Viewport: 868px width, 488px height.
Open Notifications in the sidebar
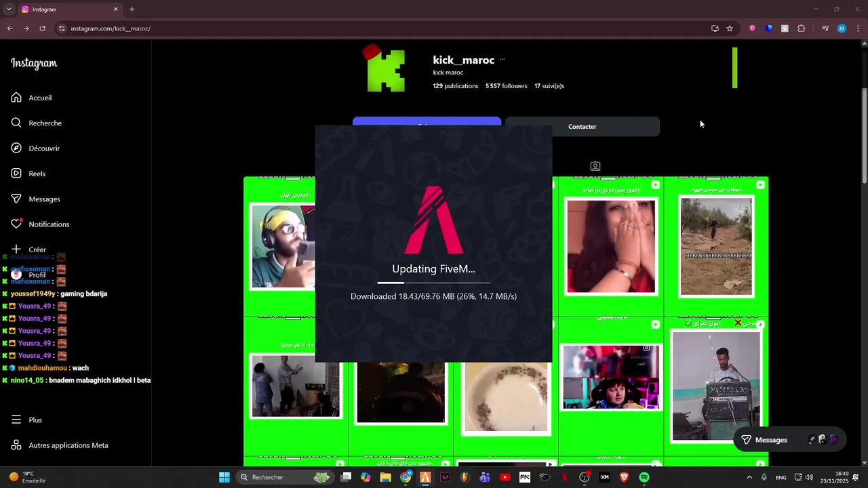pos(40,224)
